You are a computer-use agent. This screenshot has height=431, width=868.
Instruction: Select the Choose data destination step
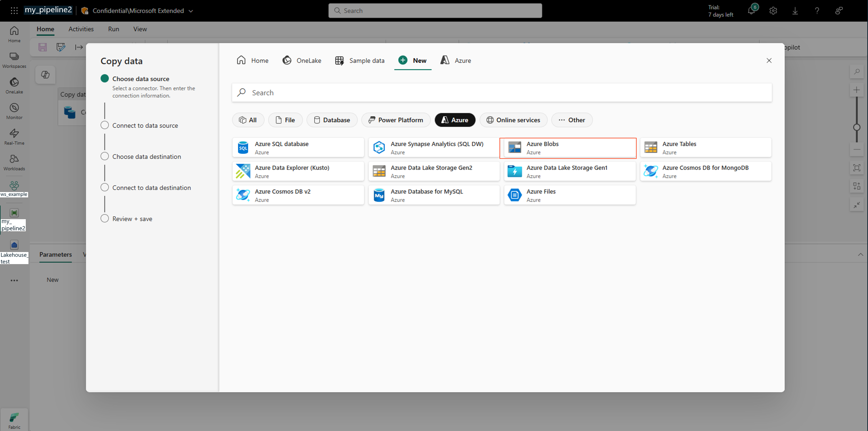pos(146,157)
